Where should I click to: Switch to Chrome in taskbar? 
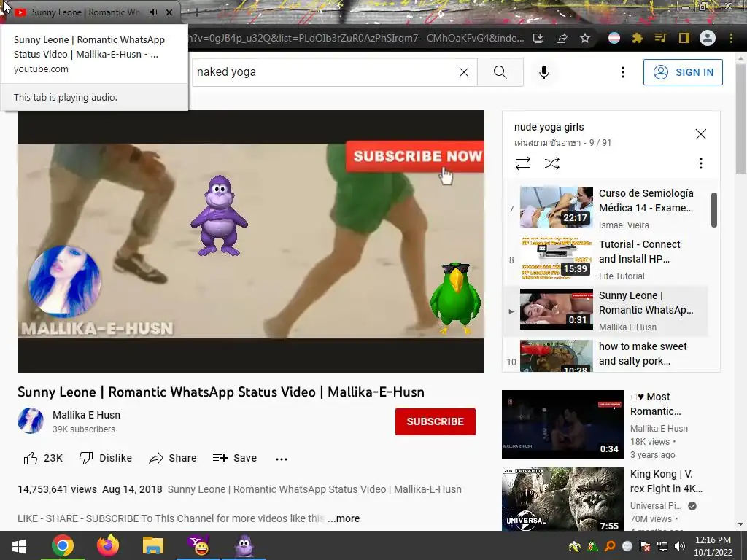point(63,545)
